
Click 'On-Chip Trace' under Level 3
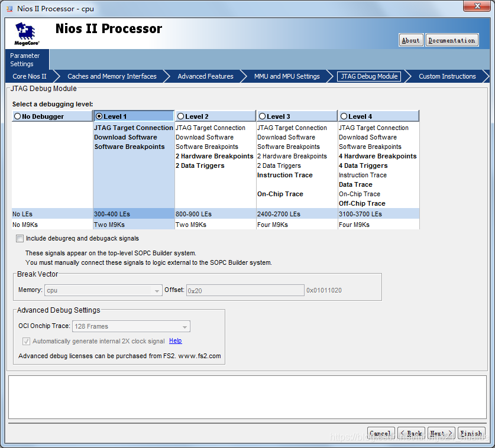coord(280,194)
